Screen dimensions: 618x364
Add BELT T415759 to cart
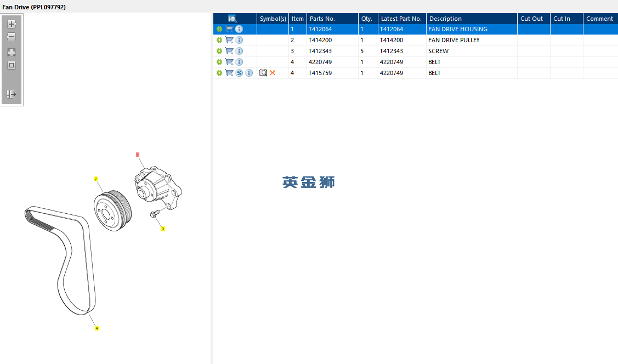(229, 73)
